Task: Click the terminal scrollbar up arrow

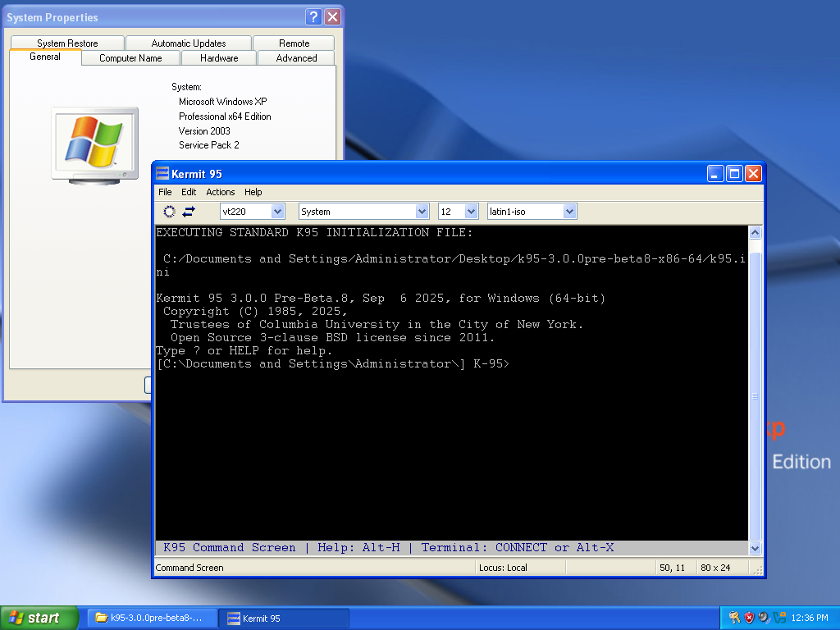Action: [756, 232]
